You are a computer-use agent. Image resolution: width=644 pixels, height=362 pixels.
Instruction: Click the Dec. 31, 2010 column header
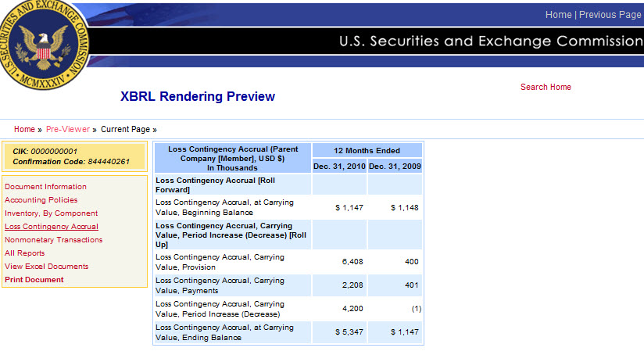coord(339,166)
